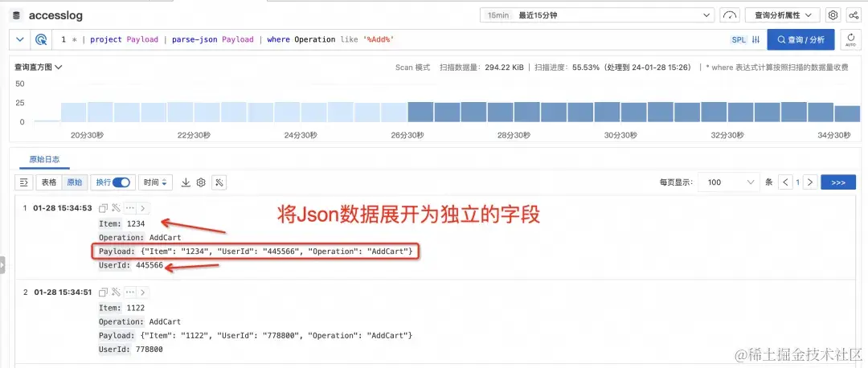Copy log entry 15:34:51 via copy icon

point(103,292)
